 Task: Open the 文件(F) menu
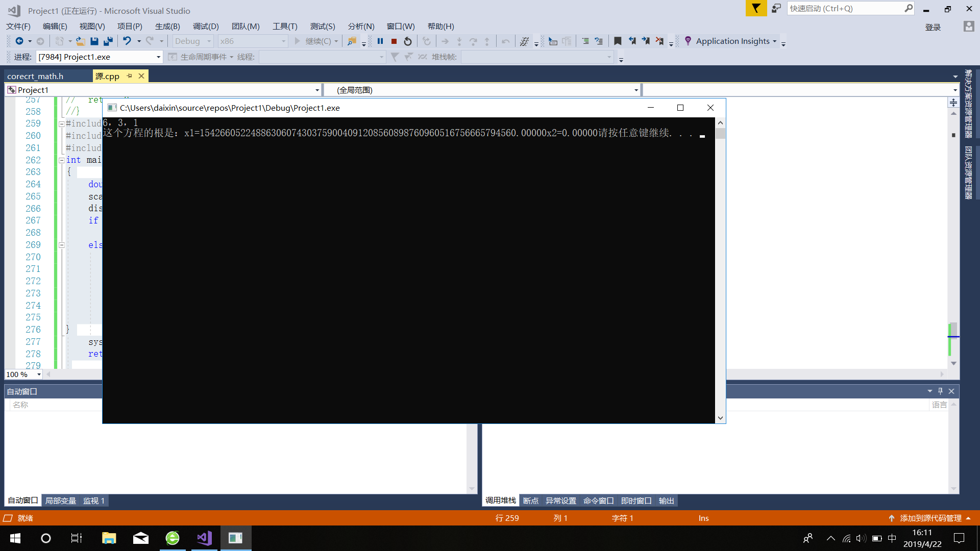(18, 27)
